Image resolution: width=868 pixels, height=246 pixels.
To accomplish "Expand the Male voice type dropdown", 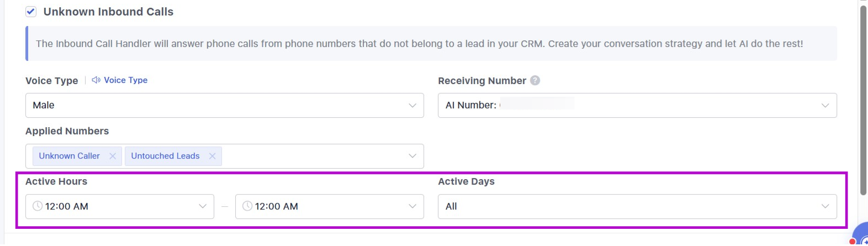I will point(225,105).
